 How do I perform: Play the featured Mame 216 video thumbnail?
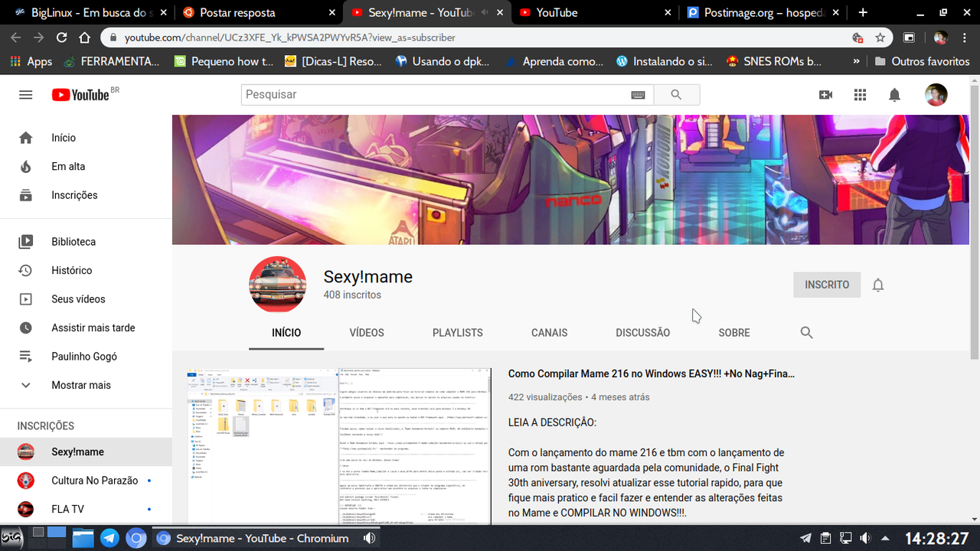point(339,446)
